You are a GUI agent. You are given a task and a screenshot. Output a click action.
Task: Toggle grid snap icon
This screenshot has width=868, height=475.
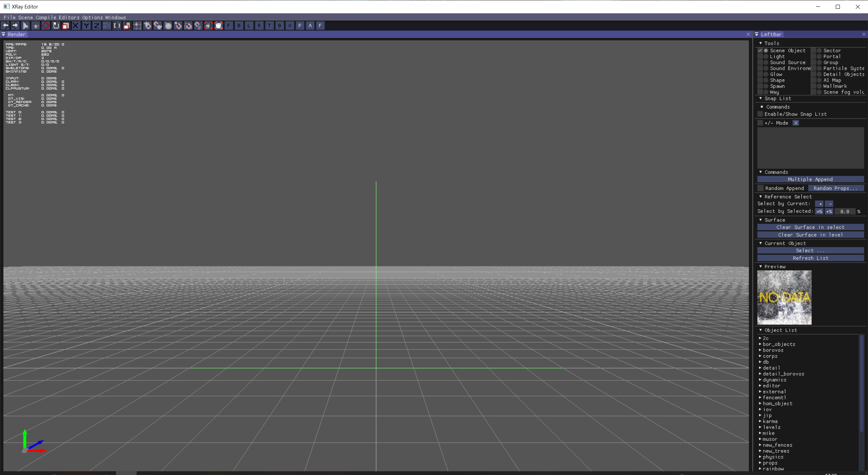point(137,25)
